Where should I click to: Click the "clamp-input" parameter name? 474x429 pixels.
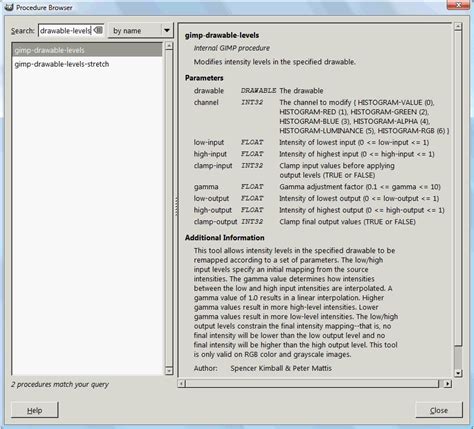pyautogui.click(x=213, y=166)
